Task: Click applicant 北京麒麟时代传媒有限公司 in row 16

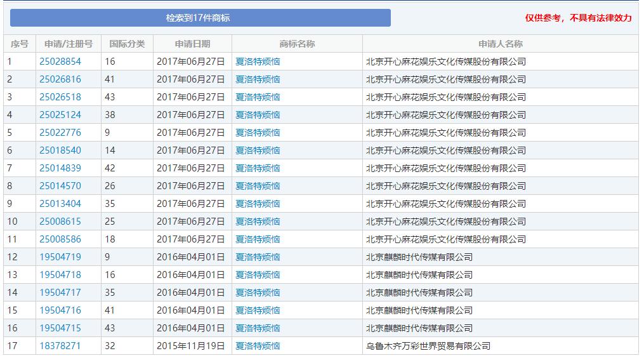Action: [x=419, y=328]
